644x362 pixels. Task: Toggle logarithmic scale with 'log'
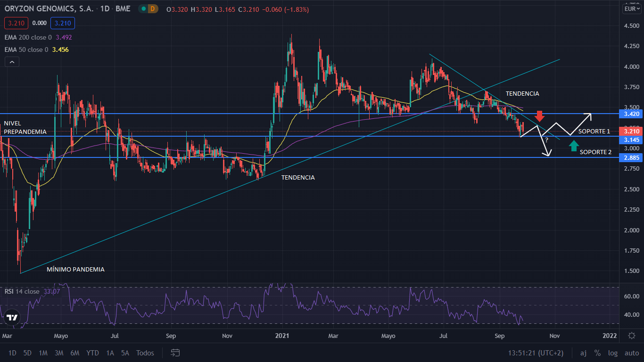612,353
